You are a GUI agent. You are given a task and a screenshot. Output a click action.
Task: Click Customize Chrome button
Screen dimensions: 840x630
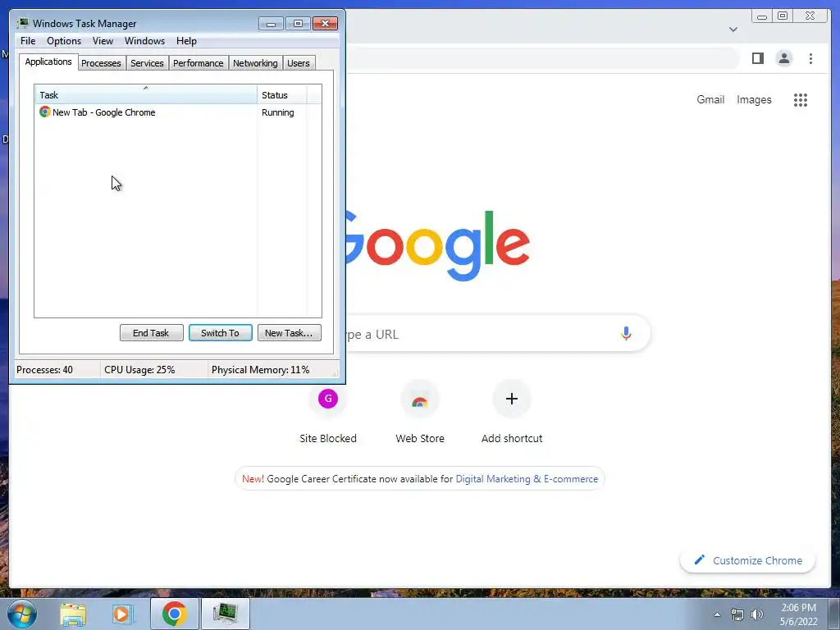tap(748, 560)
